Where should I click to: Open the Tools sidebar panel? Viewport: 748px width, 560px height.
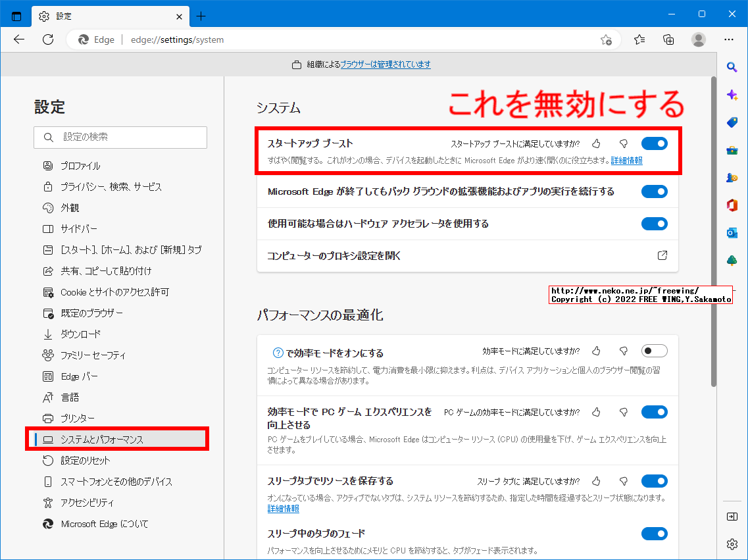click(732, 149)
